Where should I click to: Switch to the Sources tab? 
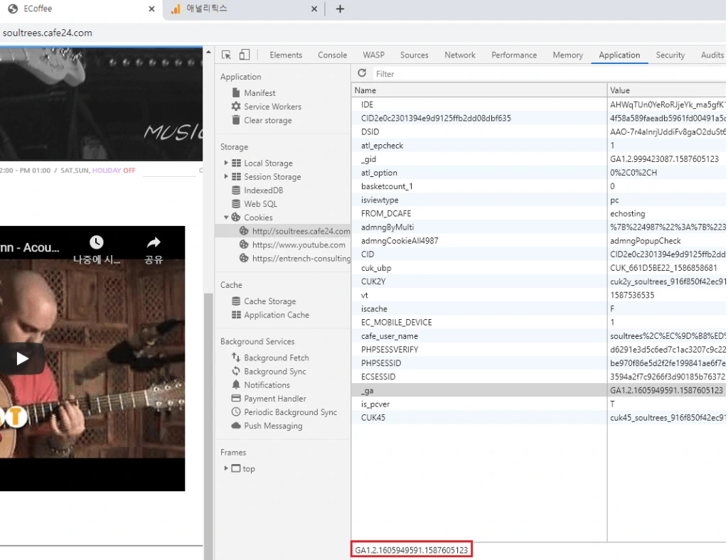pos(414,55)
